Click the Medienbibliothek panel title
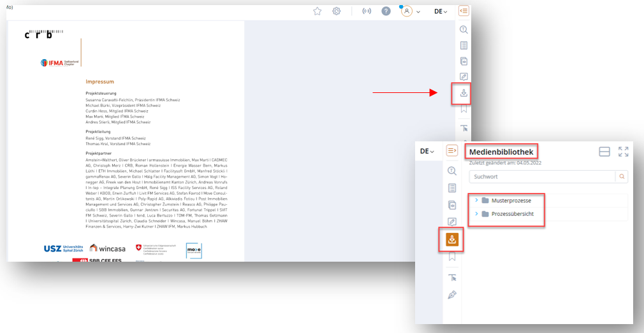Image resolution: width=644 pixels, height=333 pixels. point(501,152)
